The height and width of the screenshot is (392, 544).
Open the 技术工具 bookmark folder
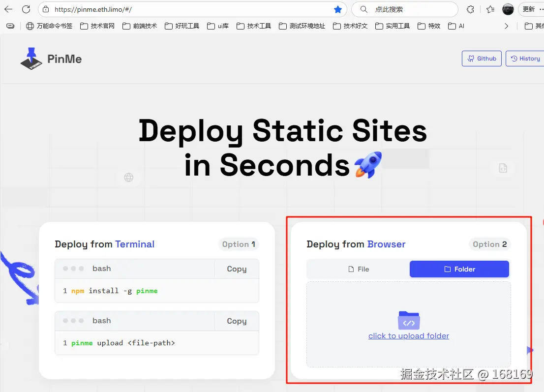coord(254,26)
